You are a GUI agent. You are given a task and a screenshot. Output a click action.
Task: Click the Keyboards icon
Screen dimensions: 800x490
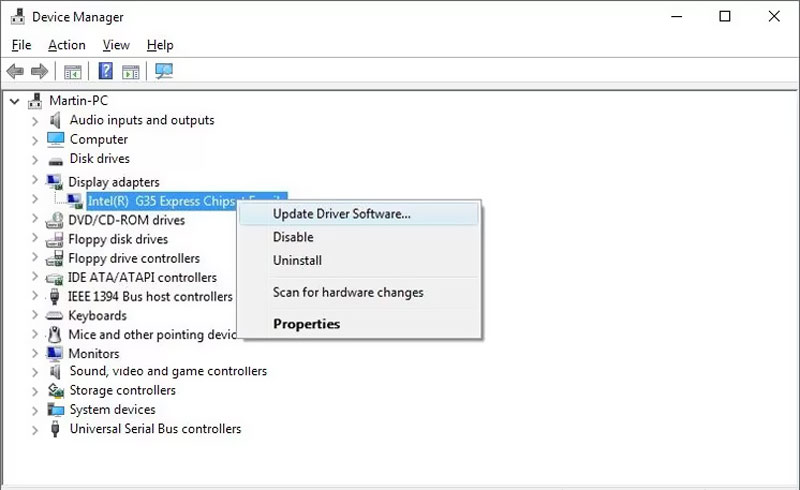[54, 316]
